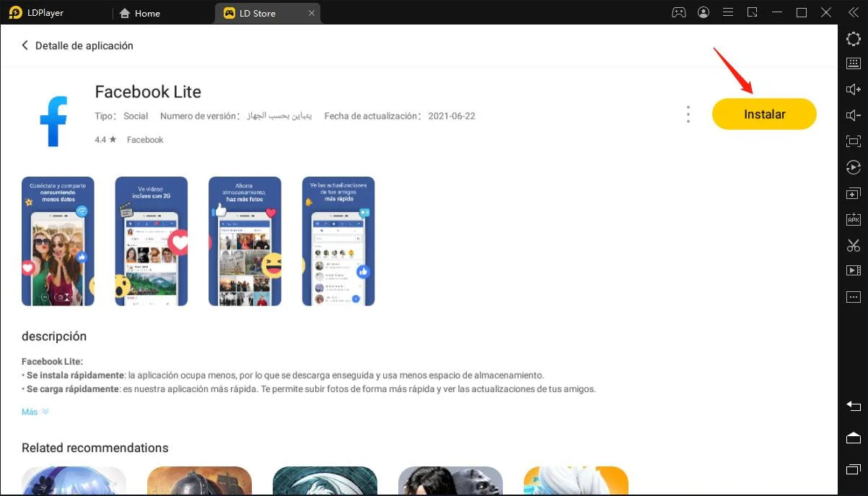Open emulator settings hexagon icon in sidebar
Screen dimensions: 868x496
tap(854, 39)
